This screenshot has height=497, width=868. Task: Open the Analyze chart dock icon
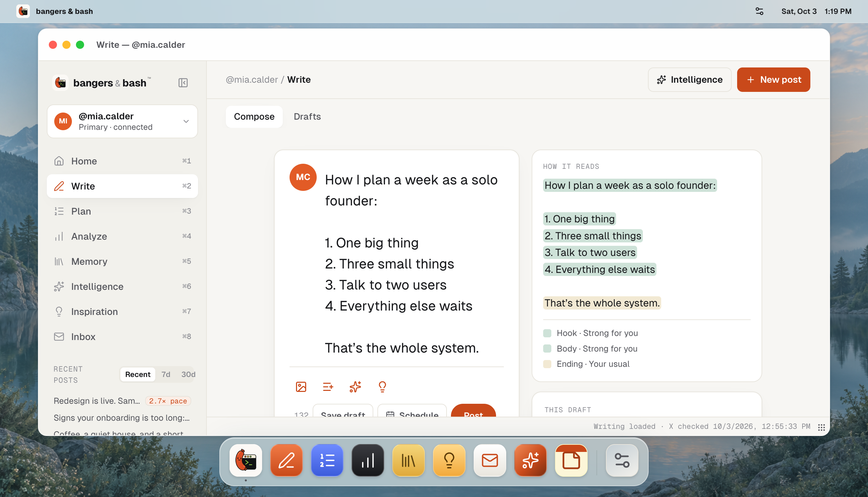368,460
